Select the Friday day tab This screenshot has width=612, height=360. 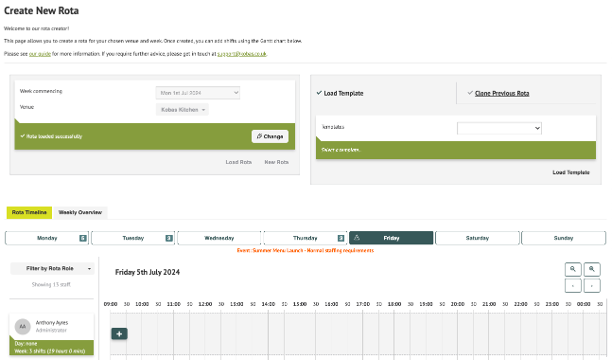[391, 238]
